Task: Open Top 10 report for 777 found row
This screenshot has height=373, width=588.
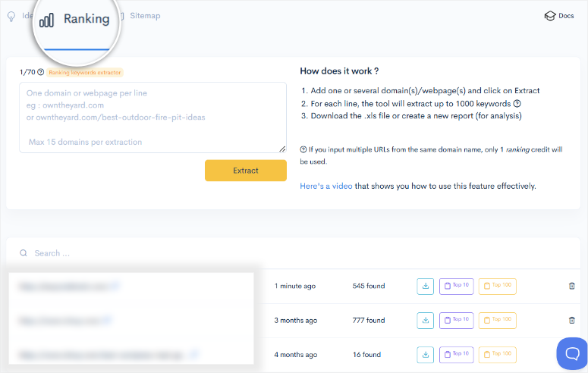Action: (456, 320)
